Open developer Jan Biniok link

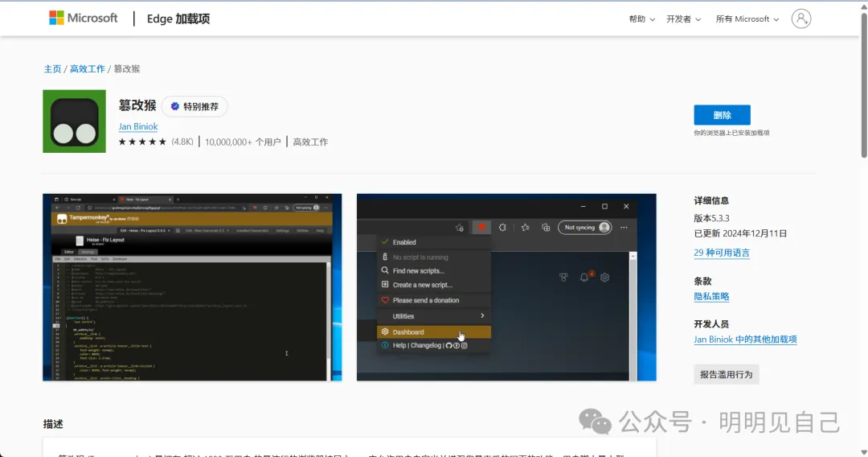138,126
